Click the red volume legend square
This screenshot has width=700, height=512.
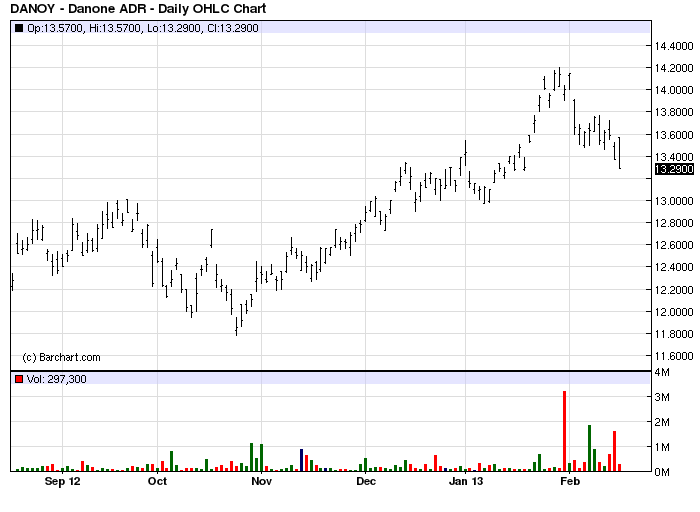tap(19, 379)
